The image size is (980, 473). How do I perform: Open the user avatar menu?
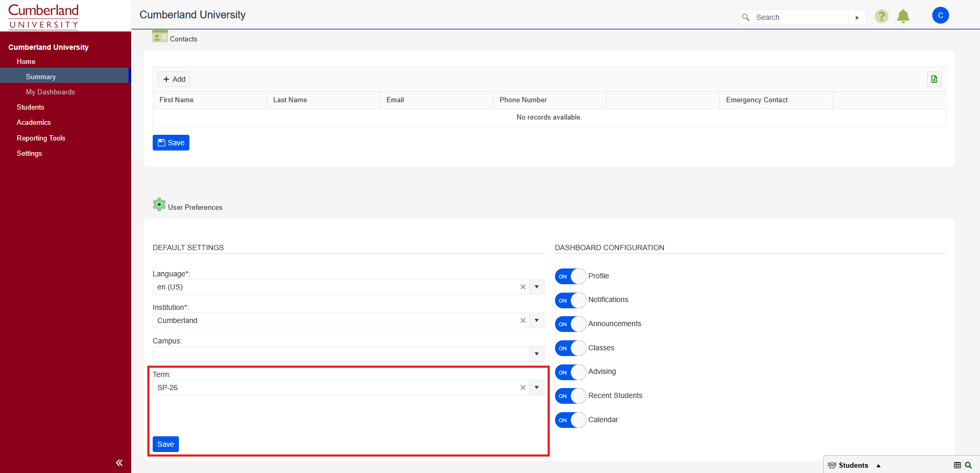coord(940,15)
